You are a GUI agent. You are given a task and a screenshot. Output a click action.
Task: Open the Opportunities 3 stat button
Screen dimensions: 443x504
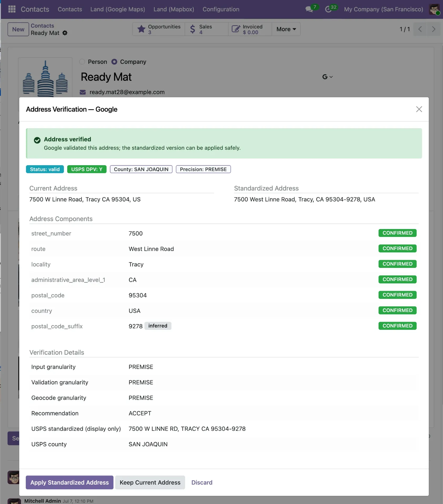(159, 29)
